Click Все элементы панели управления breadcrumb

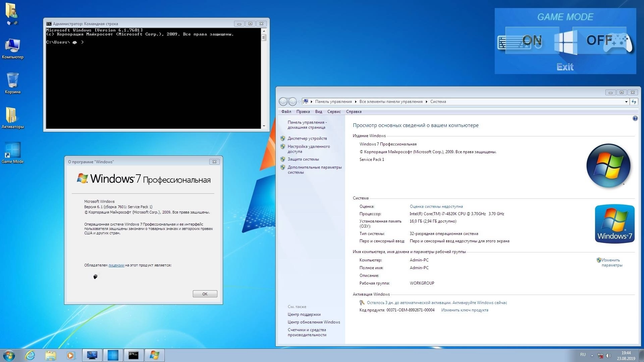[391, 102]
